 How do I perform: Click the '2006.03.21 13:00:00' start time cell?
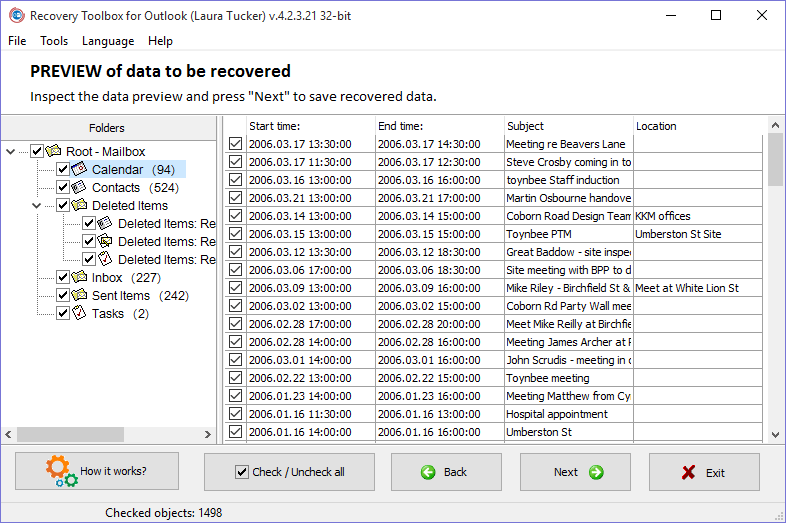click(311, 198)
